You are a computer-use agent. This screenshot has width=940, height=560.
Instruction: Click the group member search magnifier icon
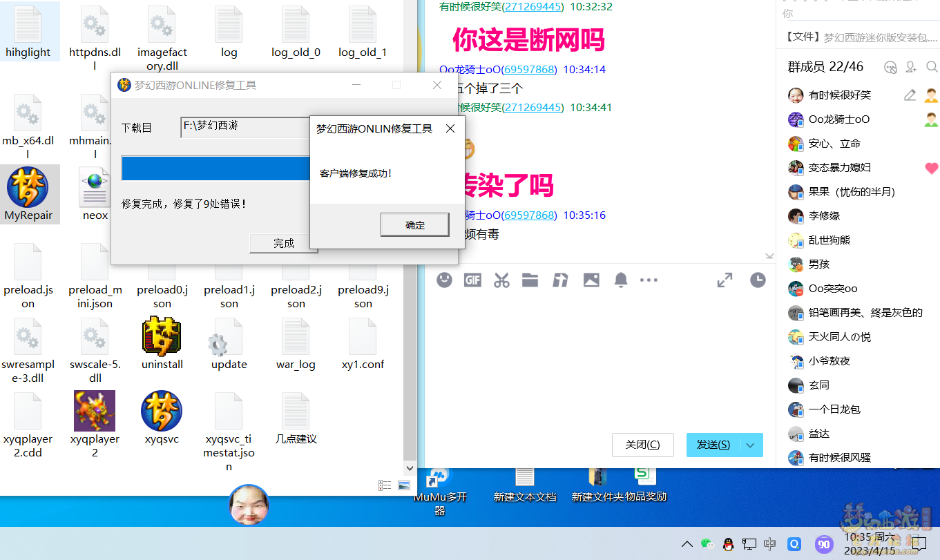[932, 67]
